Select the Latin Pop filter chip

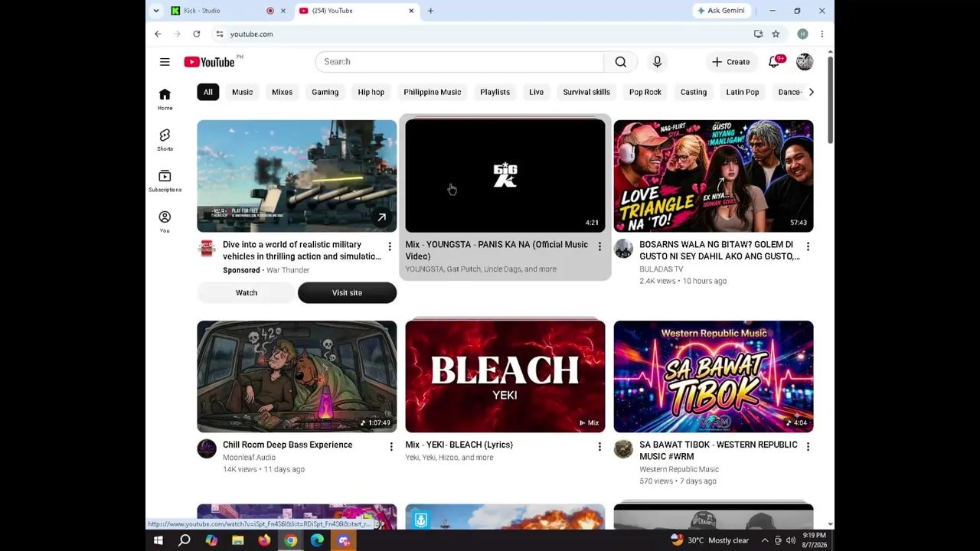[742, 92]
